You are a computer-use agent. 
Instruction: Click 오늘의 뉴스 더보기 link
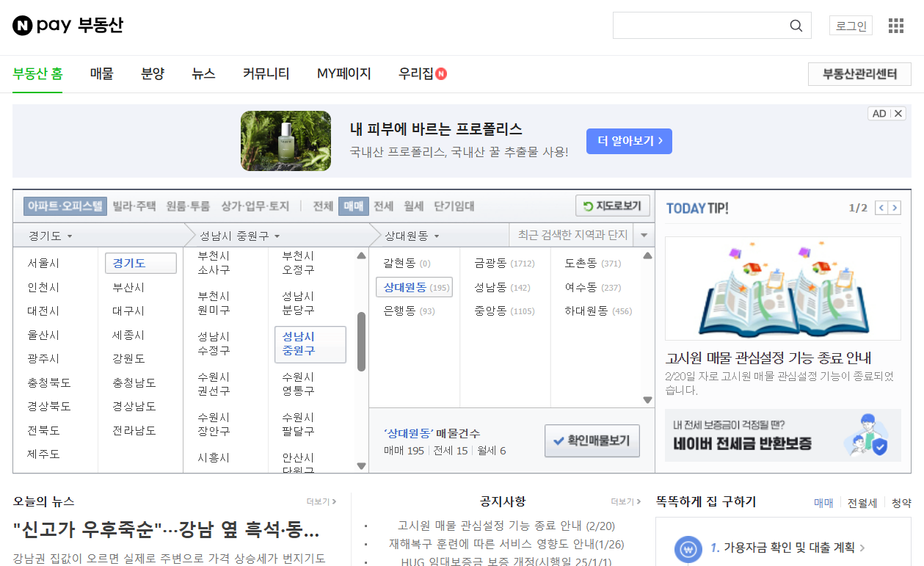coord(321,502)
